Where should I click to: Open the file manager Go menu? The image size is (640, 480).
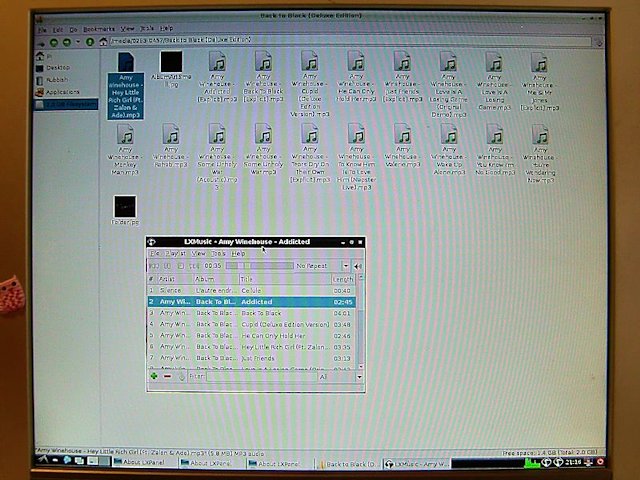(73, 30)
